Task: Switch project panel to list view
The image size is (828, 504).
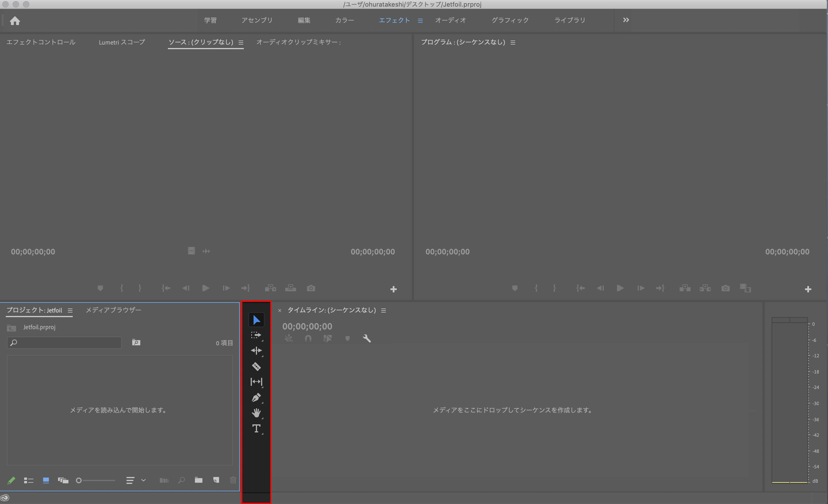Action: pyautogui.click(x=28, y=480)
